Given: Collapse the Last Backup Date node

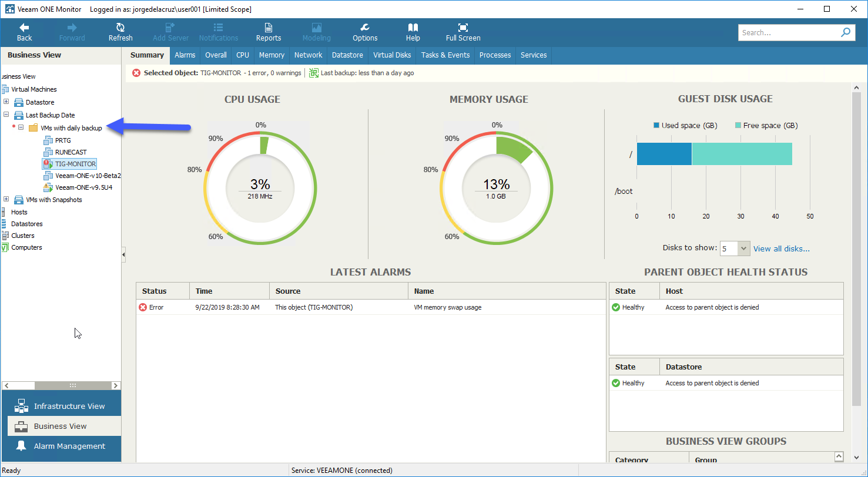Looking at the screenshot, I should click(x=6, y=115).
